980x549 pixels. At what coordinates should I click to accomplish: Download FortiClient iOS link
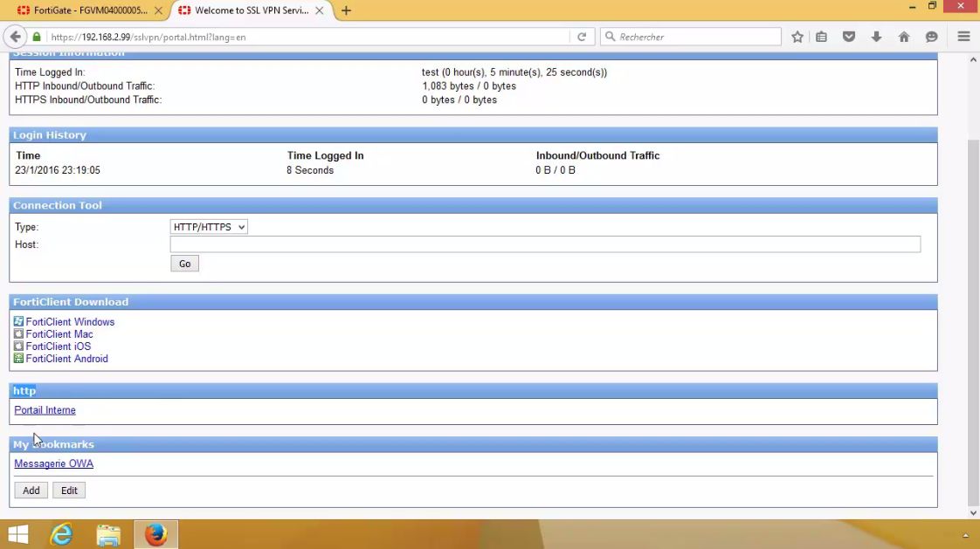(x=59, y=346)
